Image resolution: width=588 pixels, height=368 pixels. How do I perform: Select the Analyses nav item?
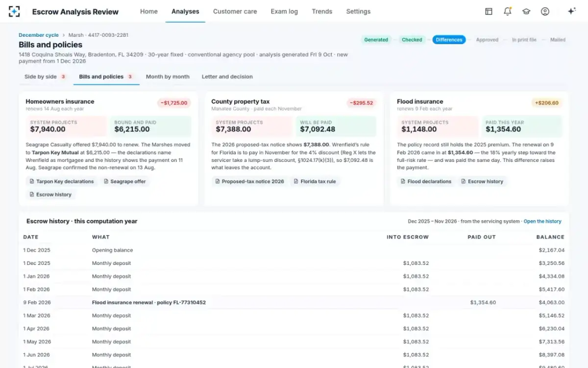185,11
